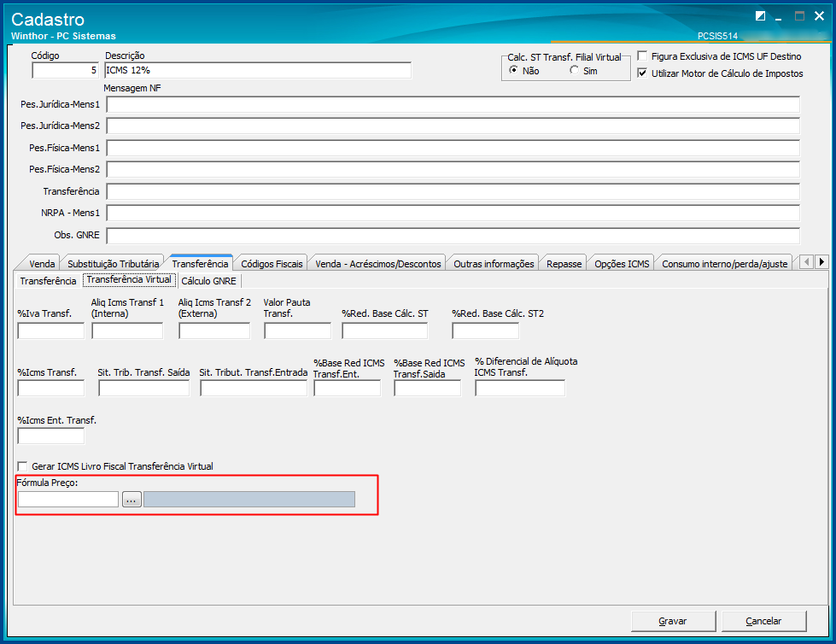Open the Cálculo GNRE sub-tab
836x644 pixels.
208,281
